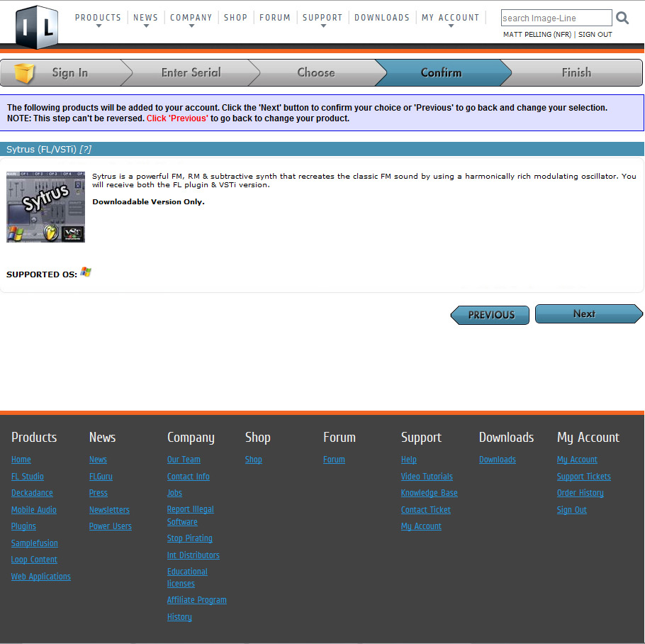Open the Video Tutorials footer link

point(427,477)
